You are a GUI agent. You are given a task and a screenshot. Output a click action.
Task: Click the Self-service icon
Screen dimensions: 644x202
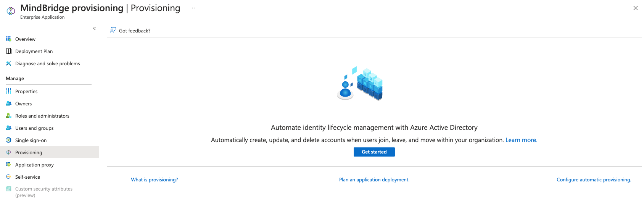click(8, 177)
